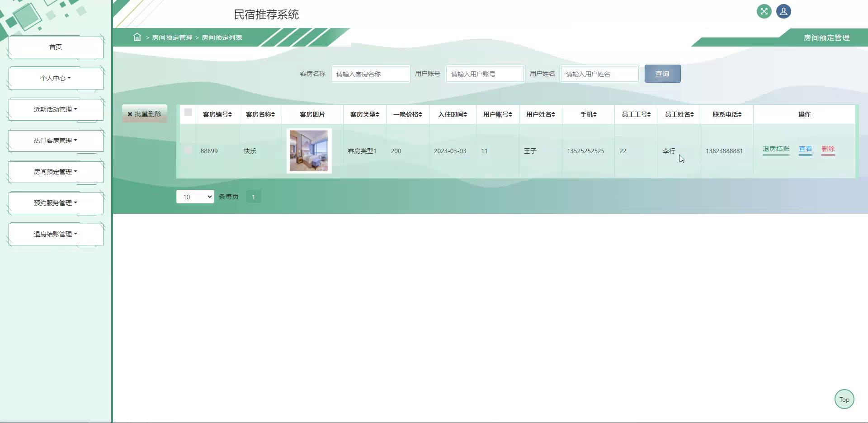Click 批量删除 batch delete button
Image resolution: width=868 pixels, height=423 pixels.
(145, 114)
